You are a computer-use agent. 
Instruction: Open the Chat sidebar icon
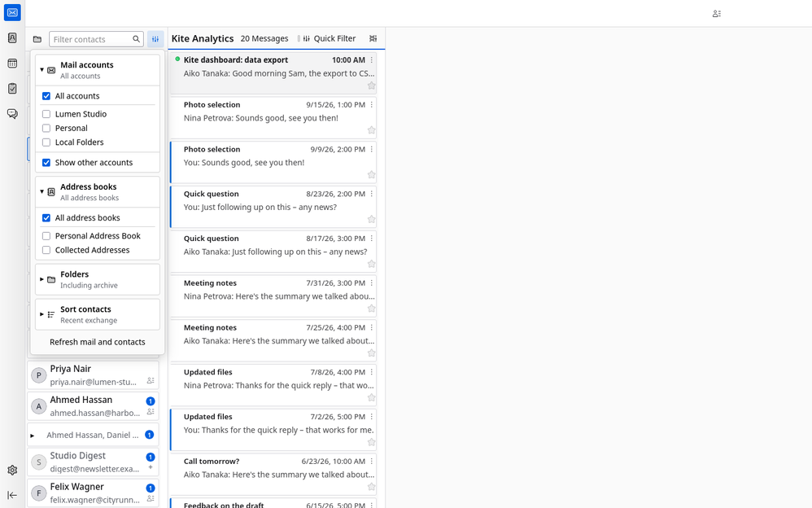[12, 114]
